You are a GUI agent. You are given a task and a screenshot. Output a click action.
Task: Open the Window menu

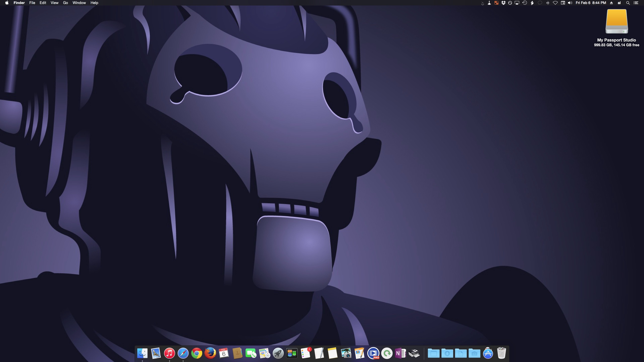point(79,3)
